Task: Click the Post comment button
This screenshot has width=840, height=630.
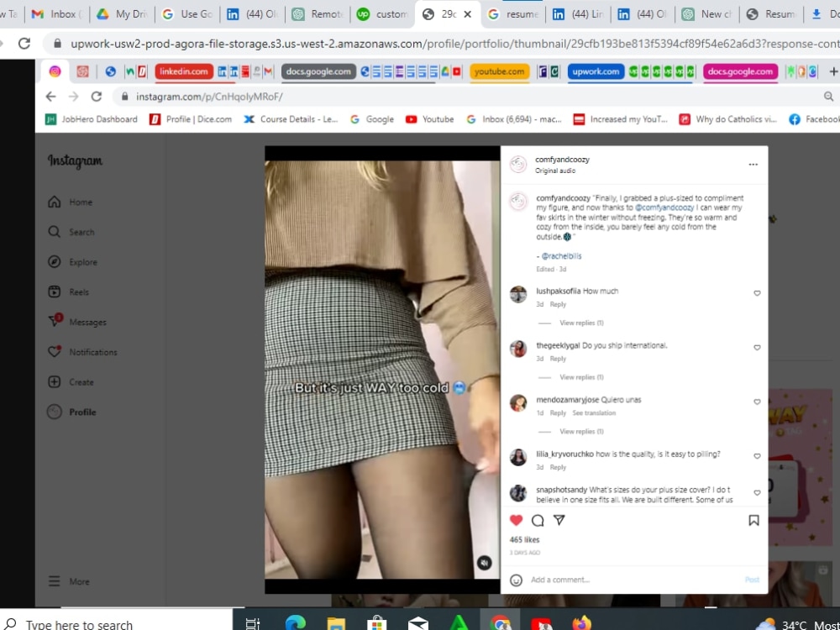Action: (x=752, y=580)
